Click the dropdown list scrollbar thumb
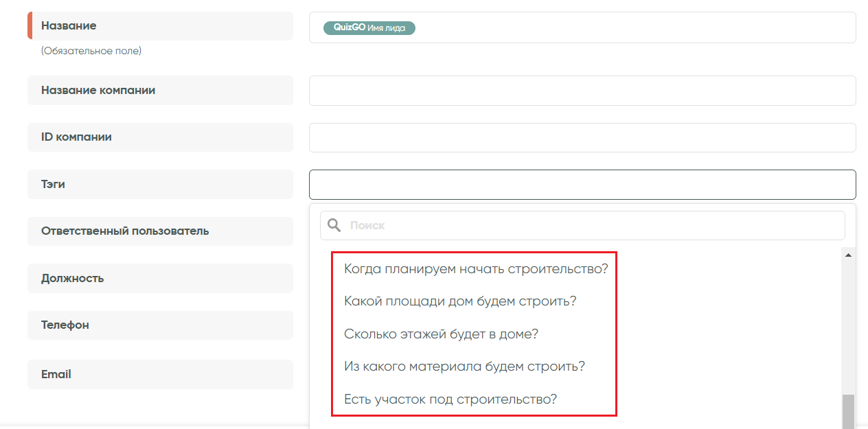The height and width of the screenshot is (429, 868). (x=848, y=410)
